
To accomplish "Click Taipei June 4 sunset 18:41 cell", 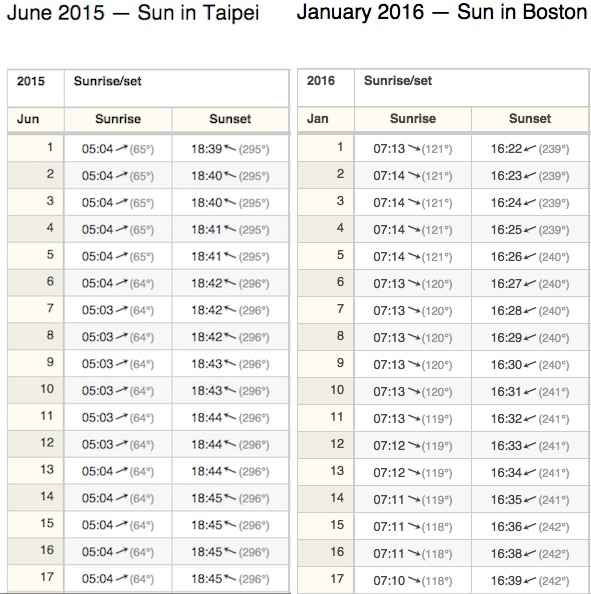I will [230, 230].
